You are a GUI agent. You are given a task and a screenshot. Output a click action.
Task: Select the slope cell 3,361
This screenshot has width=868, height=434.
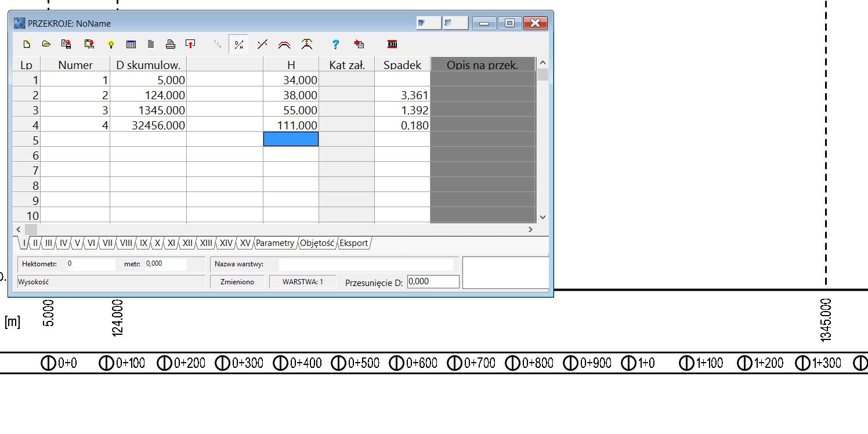[x=403, y=95]
